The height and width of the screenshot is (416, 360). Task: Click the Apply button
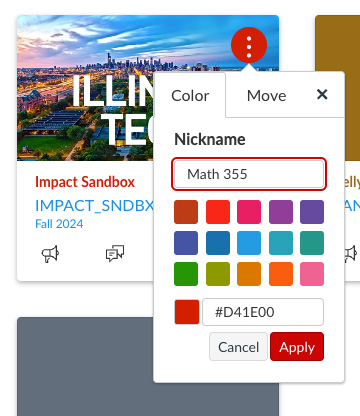click(x=297, y=347)
